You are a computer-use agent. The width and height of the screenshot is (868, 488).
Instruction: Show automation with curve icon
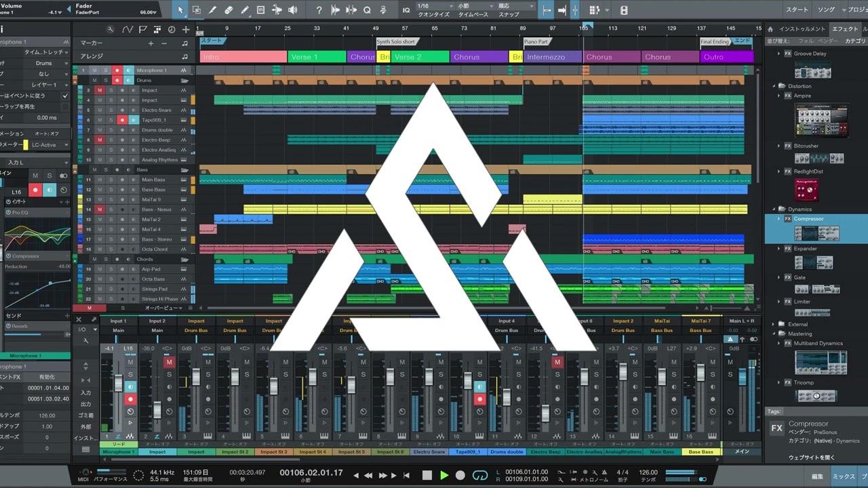pyautogui.click(x=127, y=30)
